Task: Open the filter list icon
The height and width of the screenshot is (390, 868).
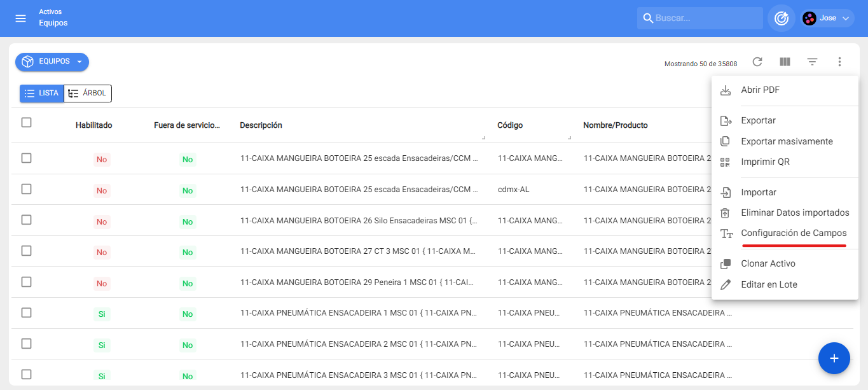Action: [x=812, y=62]
